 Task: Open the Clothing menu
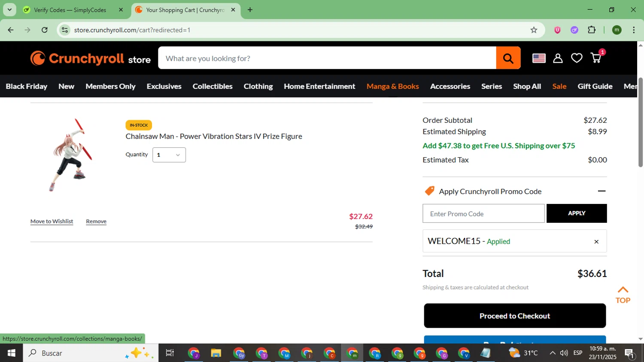(x=258, y=86)
